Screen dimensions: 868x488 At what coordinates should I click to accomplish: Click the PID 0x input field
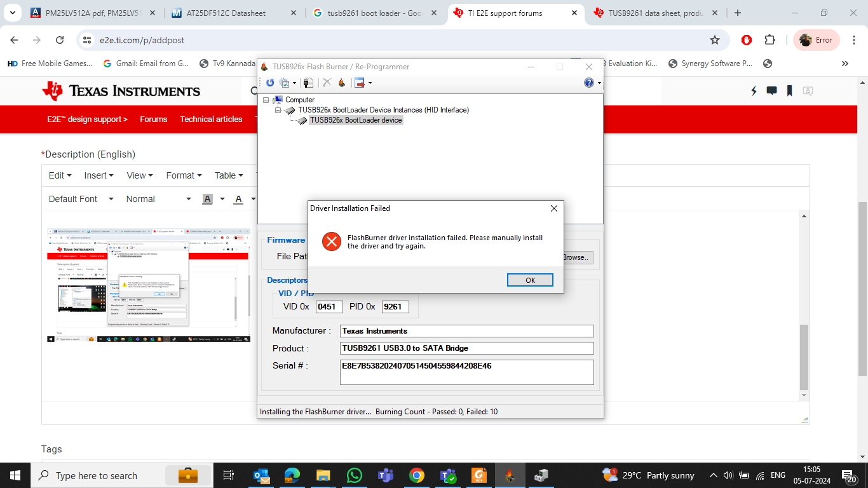click(x=395, y=307)
